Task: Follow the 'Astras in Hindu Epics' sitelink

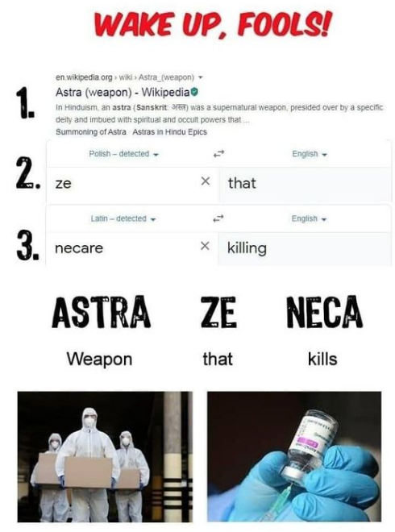Action: [x=169, y=131]
